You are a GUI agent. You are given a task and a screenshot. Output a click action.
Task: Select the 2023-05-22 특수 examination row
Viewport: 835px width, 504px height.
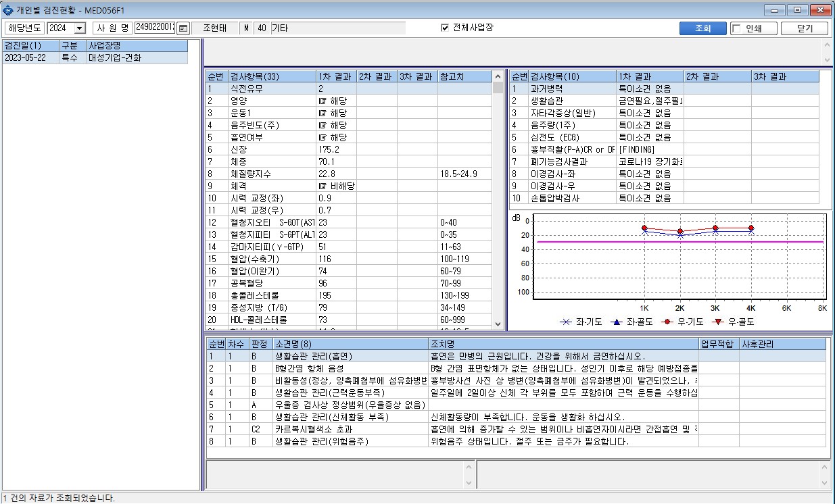[95, 58]
